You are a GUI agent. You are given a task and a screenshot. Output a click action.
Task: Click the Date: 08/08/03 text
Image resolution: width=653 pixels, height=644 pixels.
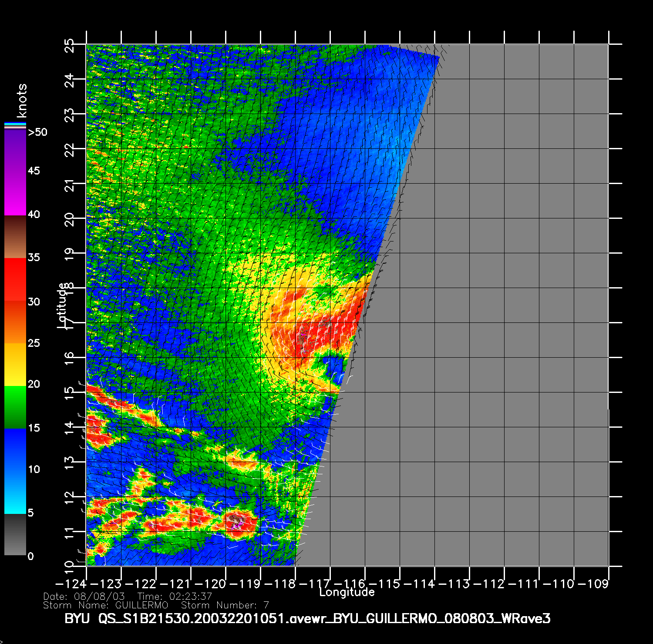tap(84, 596)
